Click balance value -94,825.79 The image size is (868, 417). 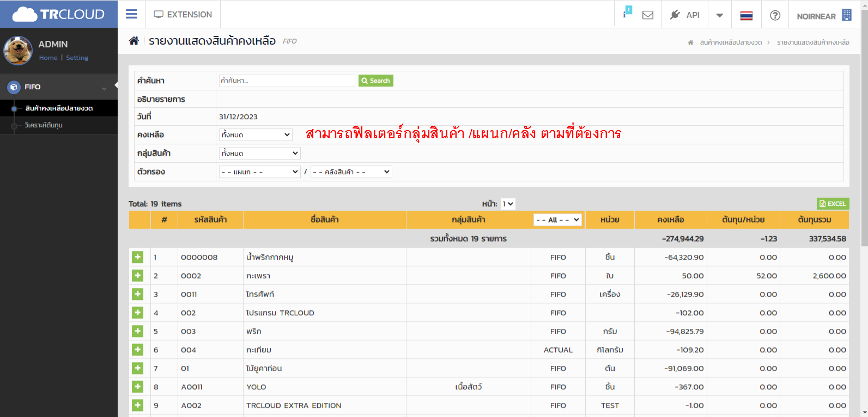(685, 332)
